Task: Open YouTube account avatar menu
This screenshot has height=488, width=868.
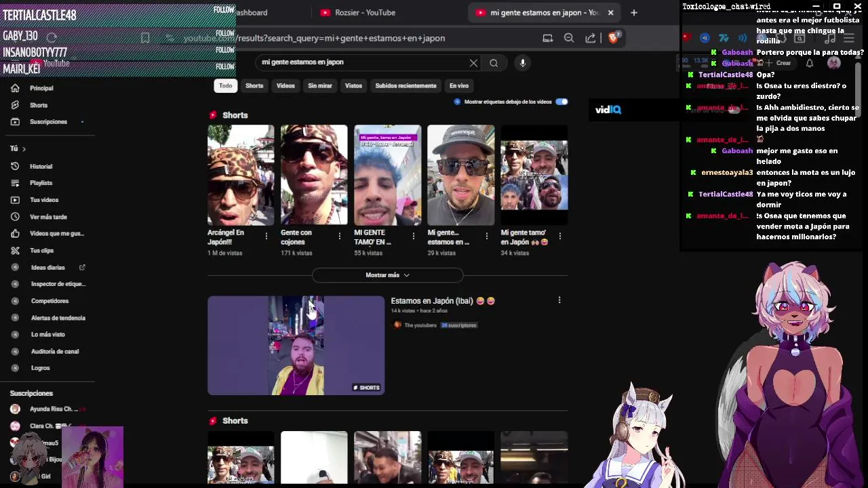Action: point(834,63)
